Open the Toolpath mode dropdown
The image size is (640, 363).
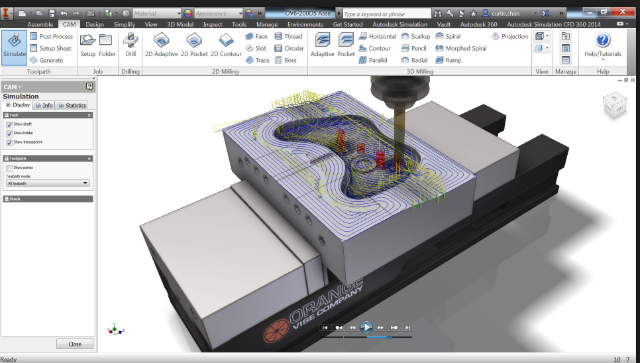click(x=48, y=183)
